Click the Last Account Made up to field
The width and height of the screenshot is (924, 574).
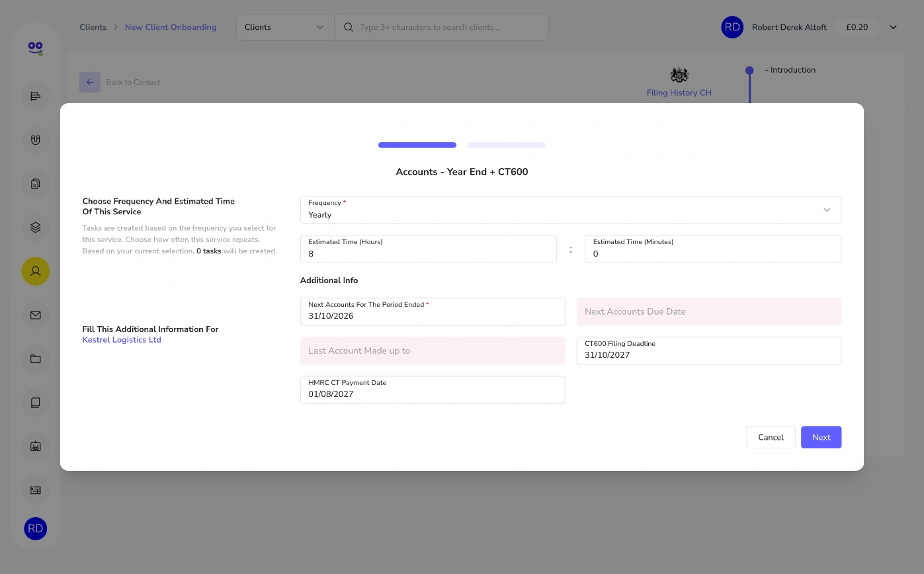click(x=433, y=350)
